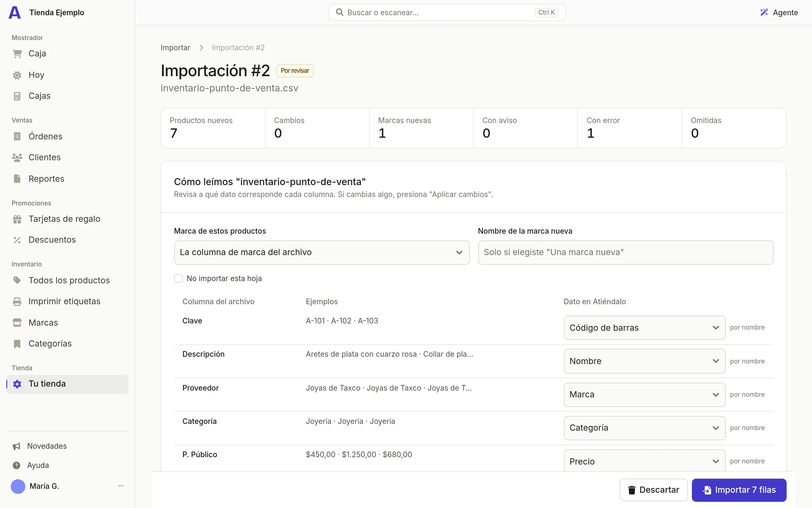This screenshot has height=508, width=812.
Task: Open María G. three-dots menu
Action: 121,486
